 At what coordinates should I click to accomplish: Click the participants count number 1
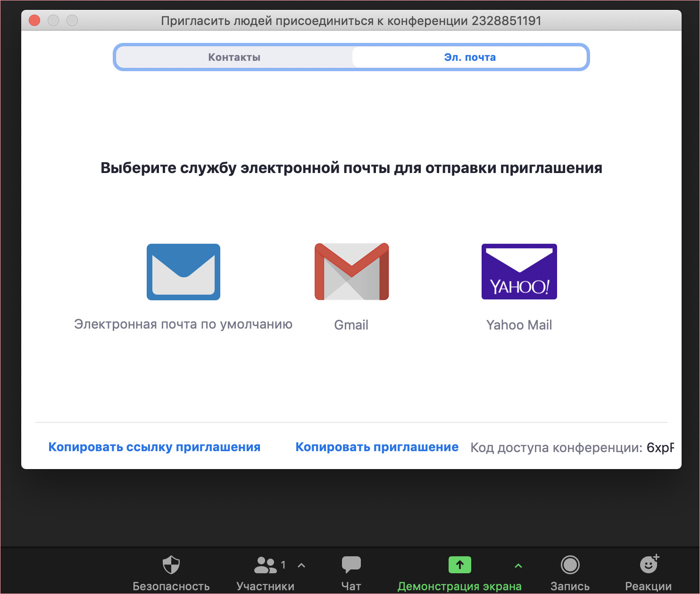283,565
